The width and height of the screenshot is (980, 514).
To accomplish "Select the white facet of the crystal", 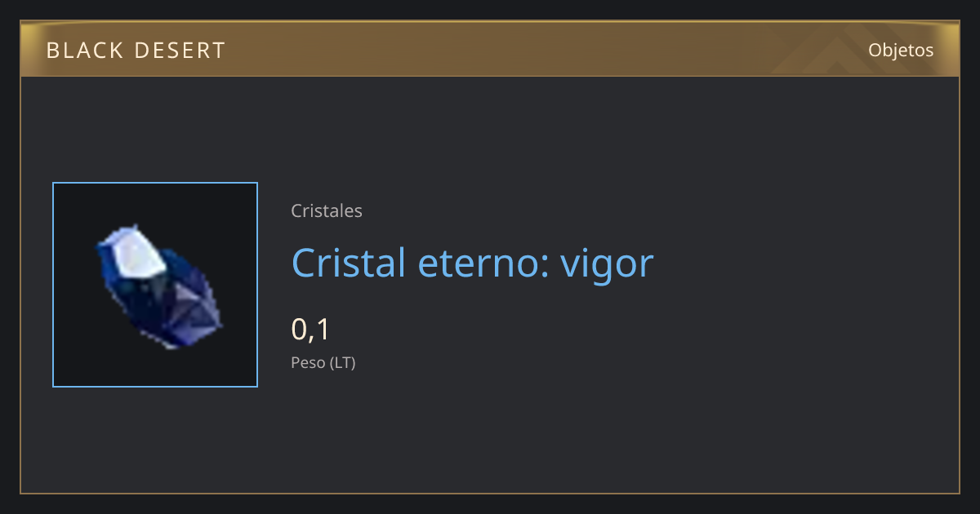I will pos(135,251).
